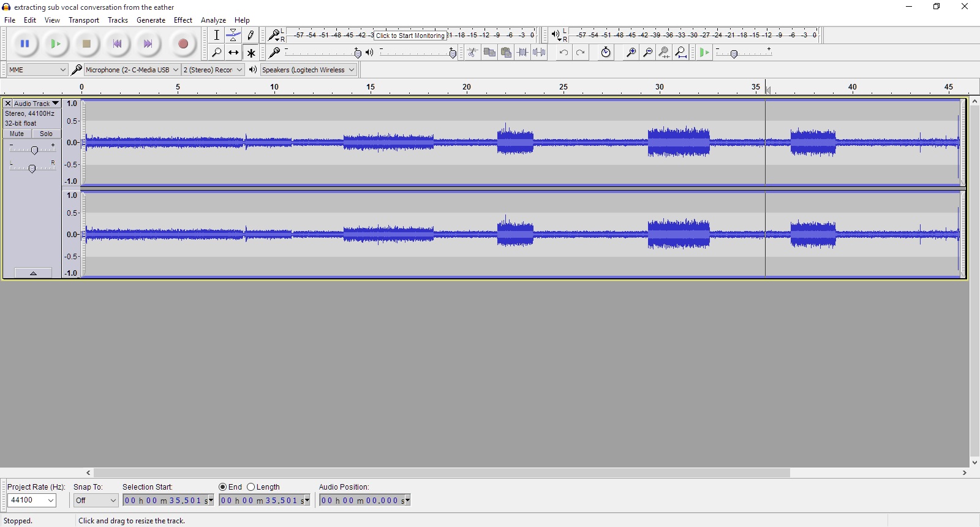Select the Multi-Tool asterisk icon

pos(251,53)
